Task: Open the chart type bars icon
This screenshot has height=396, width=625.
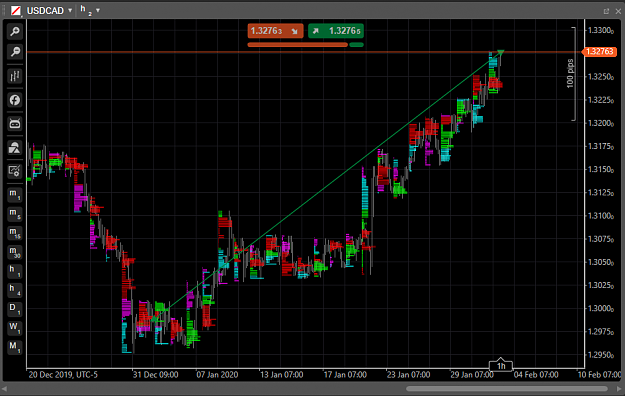Action: [x=15, y=76]
